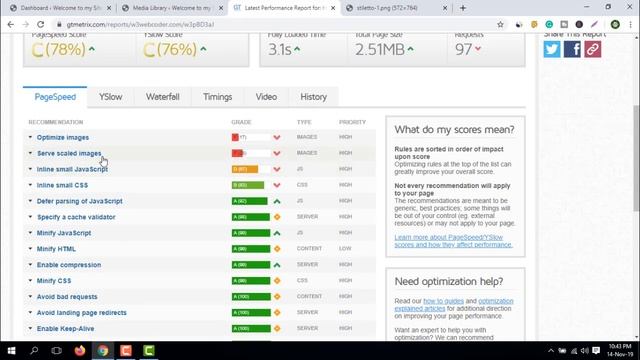This screenshot has width=640, height=360.
Task: Click Inline small CSS green grade bar
Action: pos(248,185)
